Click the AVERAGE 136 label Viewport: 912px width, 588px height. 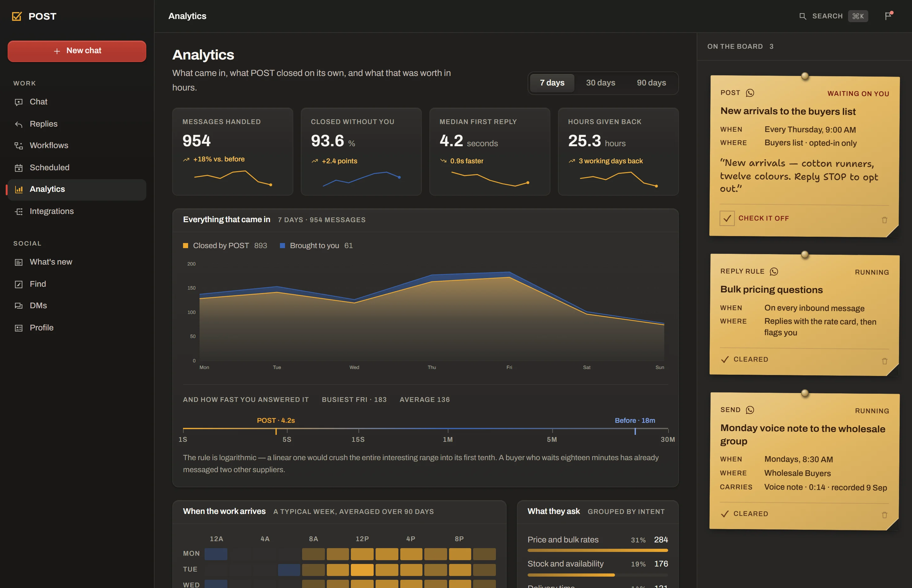(424, 400)
